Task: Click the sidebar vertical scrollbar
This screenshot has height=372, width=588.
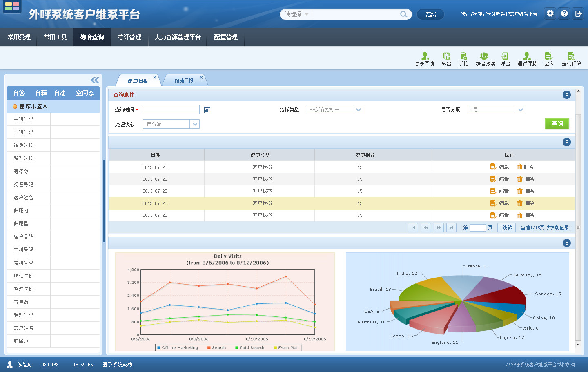Action: [104, 201]
